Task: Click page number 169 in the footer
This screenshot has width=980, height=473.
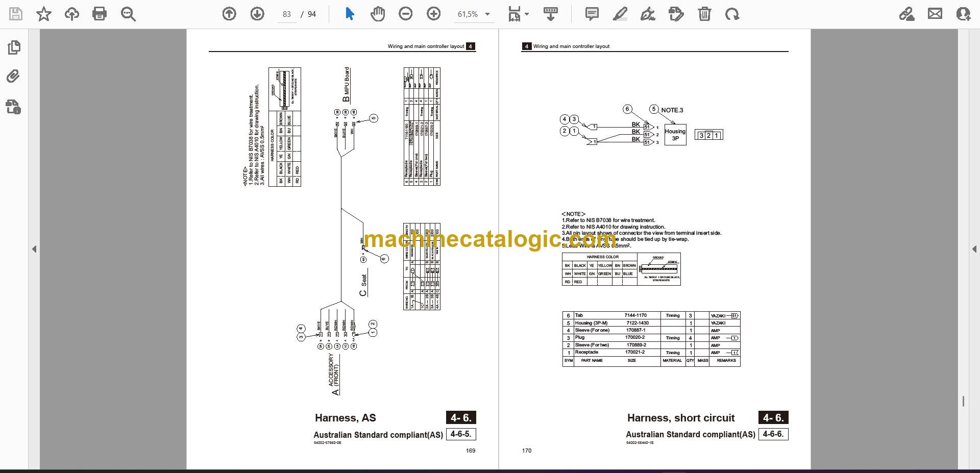Action: [x=471, y=451]
